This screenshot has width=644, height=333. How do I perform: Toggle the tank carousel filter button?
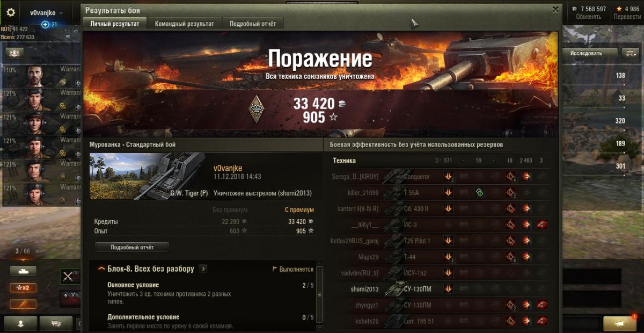coord(23,271)
